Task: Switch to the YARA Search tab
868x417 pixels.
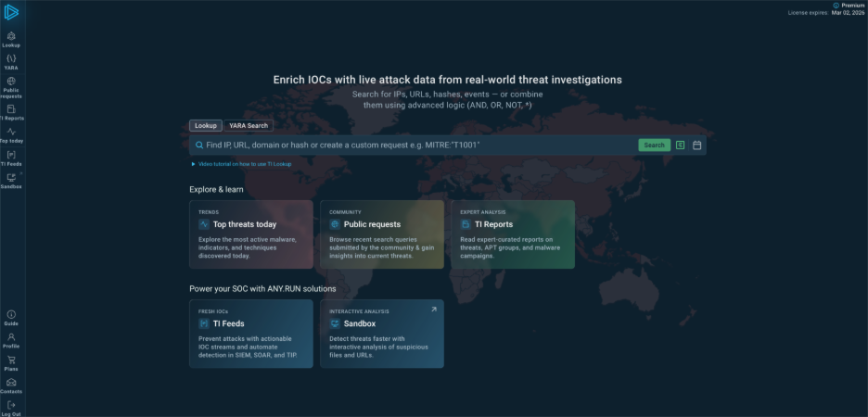Action: (x=249, y=125)
